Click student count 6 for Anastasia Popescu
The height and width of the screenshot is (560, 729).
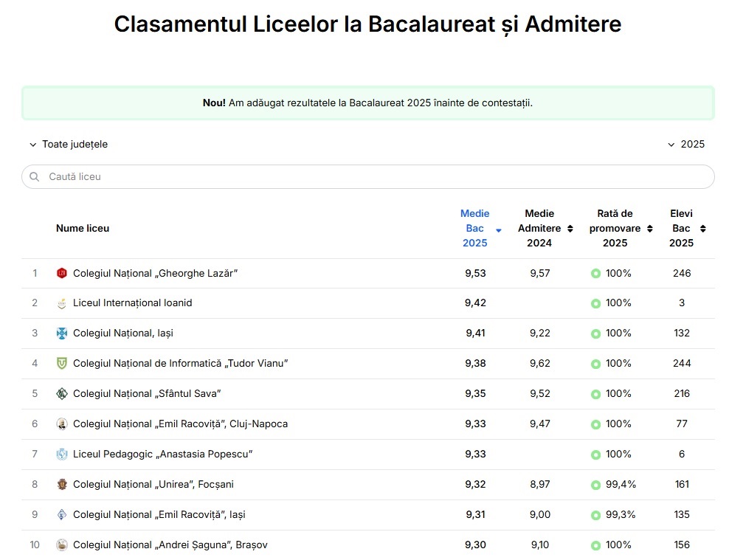tap(682, 454)
